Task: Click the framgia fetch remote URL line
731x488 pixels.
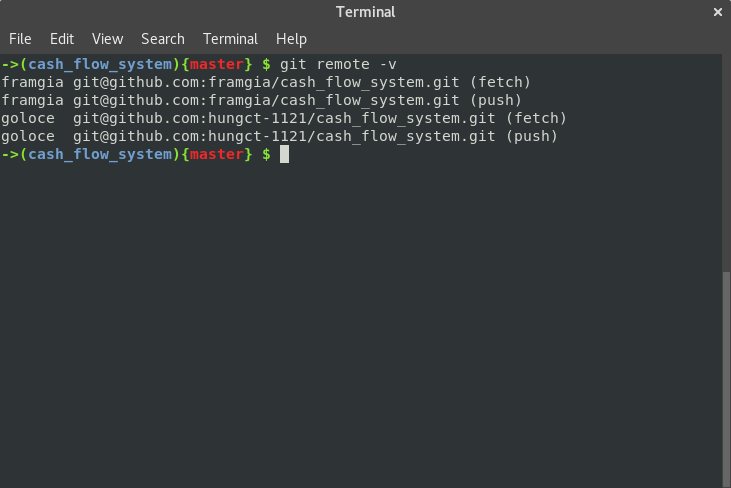Action: (x=266, y=82)
